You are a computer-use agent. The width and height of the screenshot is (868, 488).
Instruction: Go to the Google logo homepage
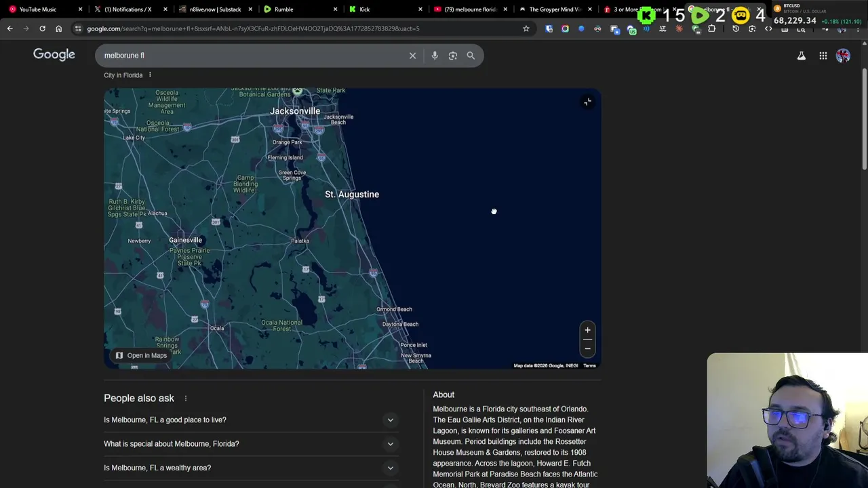[x=54, y=55]
